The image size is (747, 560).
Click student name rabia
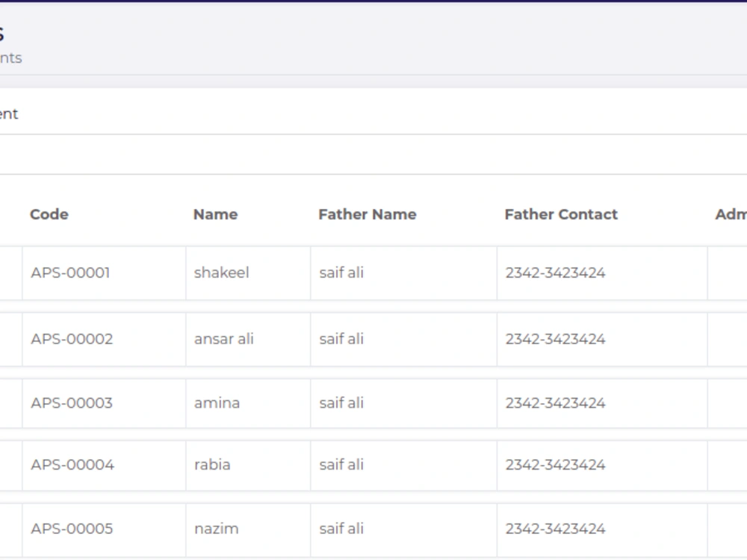[x=212, y=464]
